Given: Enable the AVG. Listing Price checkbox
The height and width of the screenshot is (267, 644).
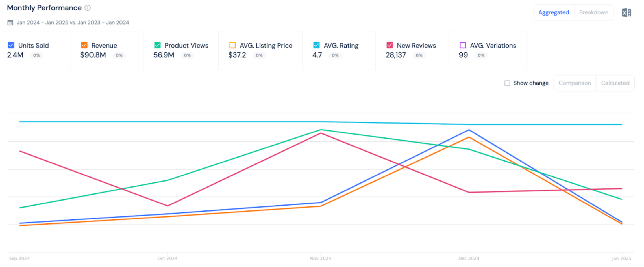Looking at the screenshot, I should [232, 45].
